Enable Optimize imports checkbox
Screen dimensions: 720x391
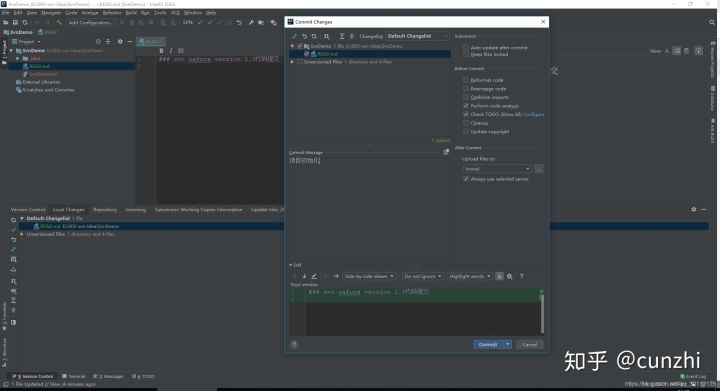pyautogui.click(x=466, y=97)
